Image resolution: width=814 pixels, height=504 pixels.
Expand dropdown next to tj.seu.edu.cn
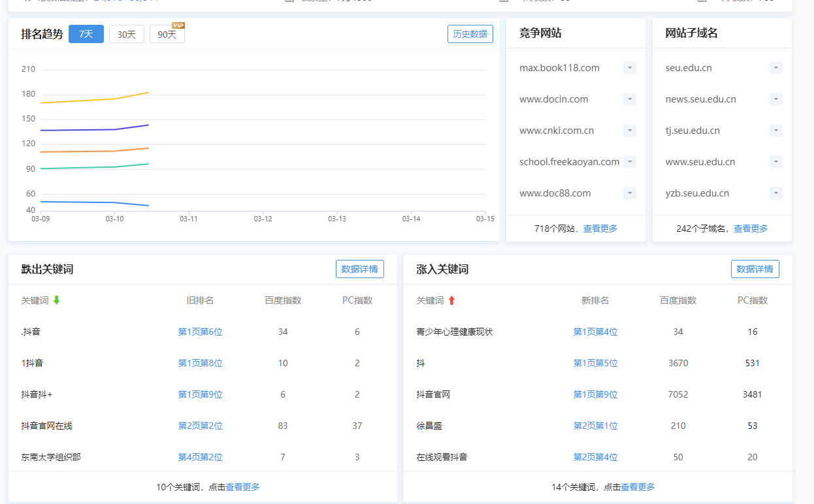click(x=776, y=131)
